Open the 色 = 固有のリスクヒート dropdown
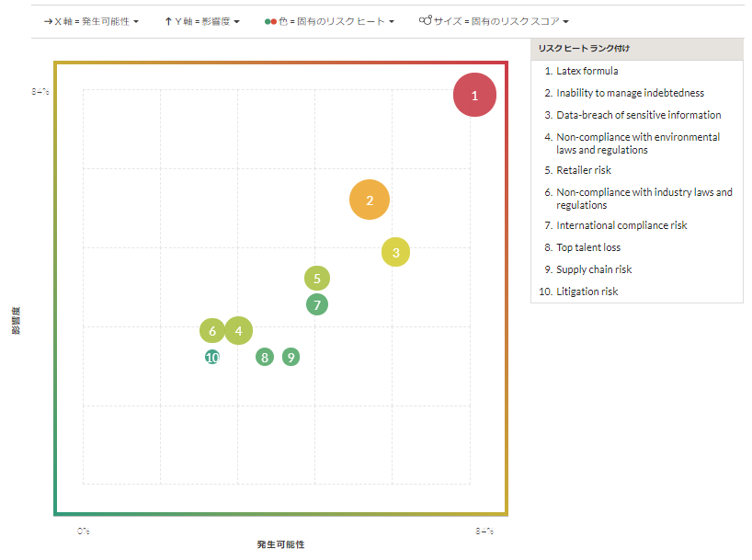Image resolution: width=752 pixels, height=560 pixels. 330,20
